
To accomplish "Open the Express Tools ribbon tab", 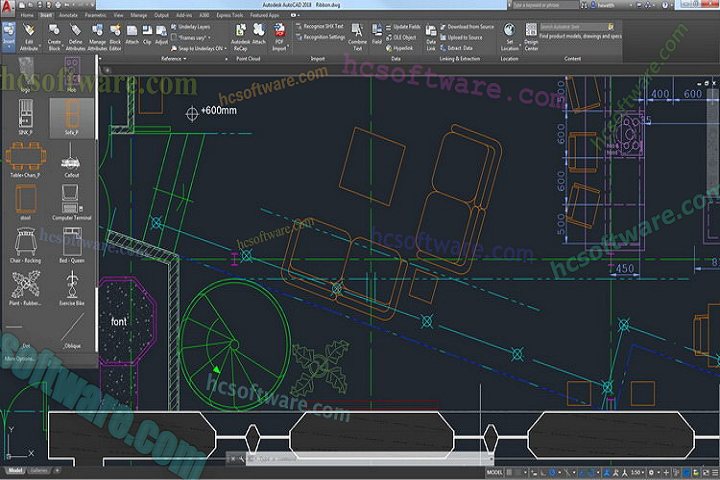I will pos(230,15).
